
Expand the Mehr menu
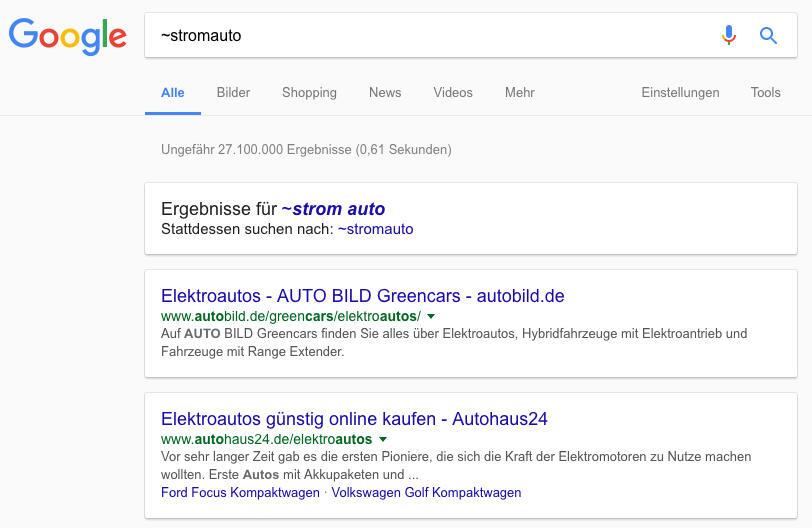(519, 93)
